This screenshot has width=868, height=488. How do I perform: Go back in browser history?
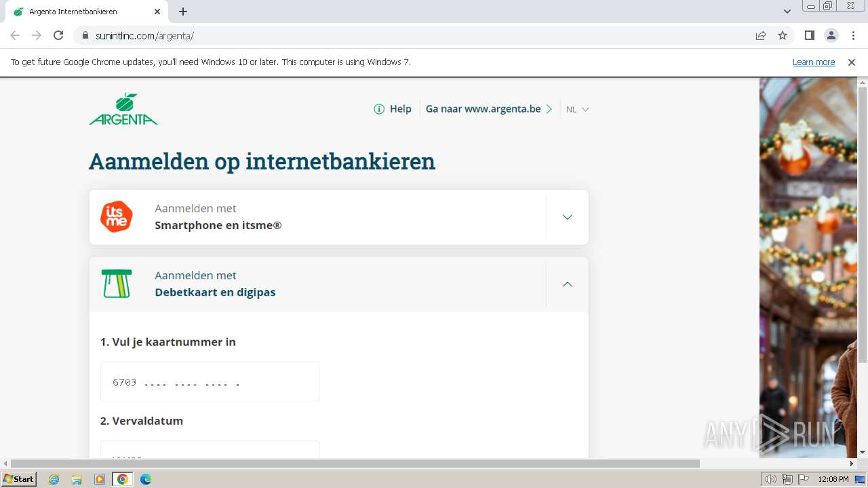coord(15,35)
